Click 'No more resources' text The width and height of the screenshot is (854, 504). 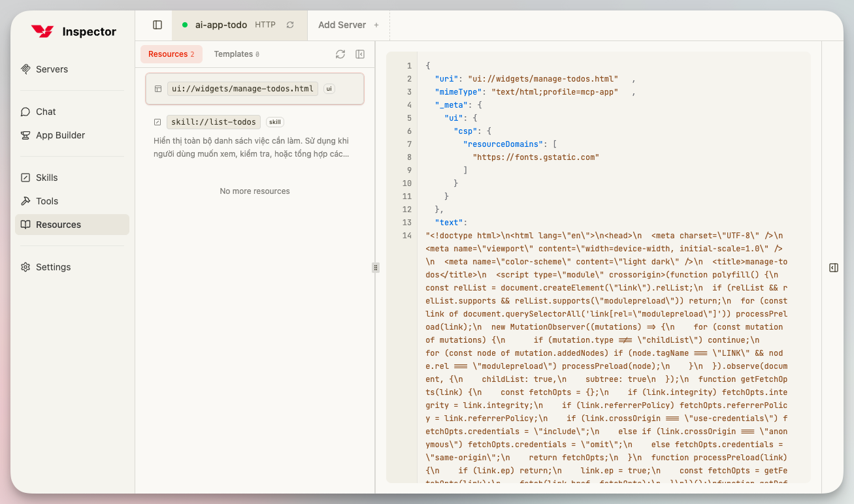click(x=255, y=191)
